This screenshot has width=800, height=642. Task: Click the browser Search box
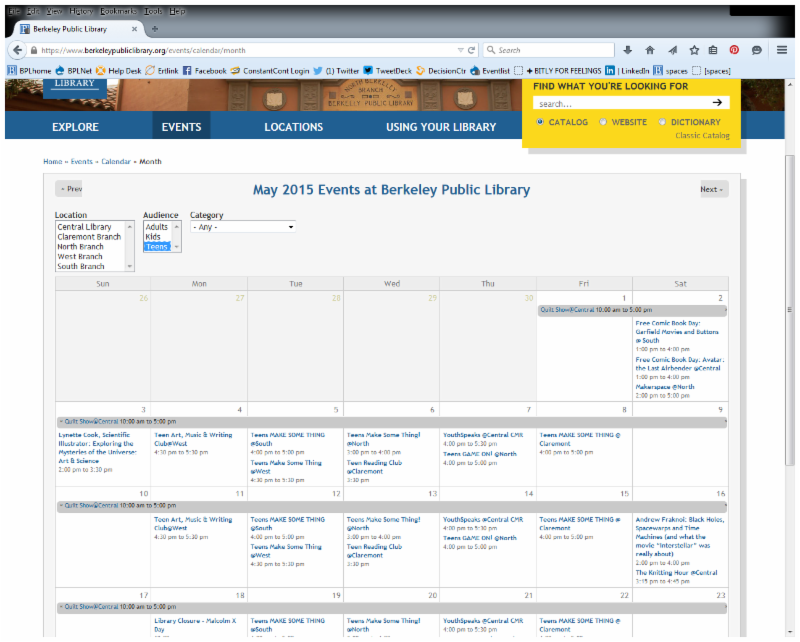(548, 50)
